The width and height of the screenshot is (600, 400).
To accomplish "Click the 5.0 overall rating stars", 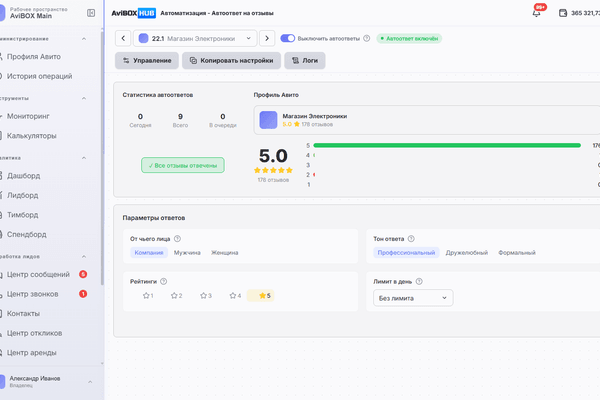I will coord(273,170).
